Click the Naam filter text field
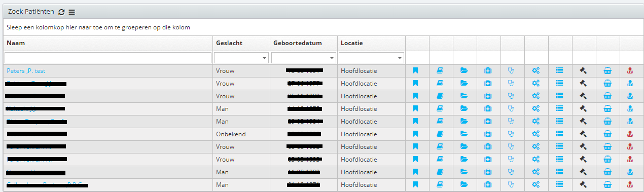Viewport: 644px width, 192px height. tap(108, 58)
